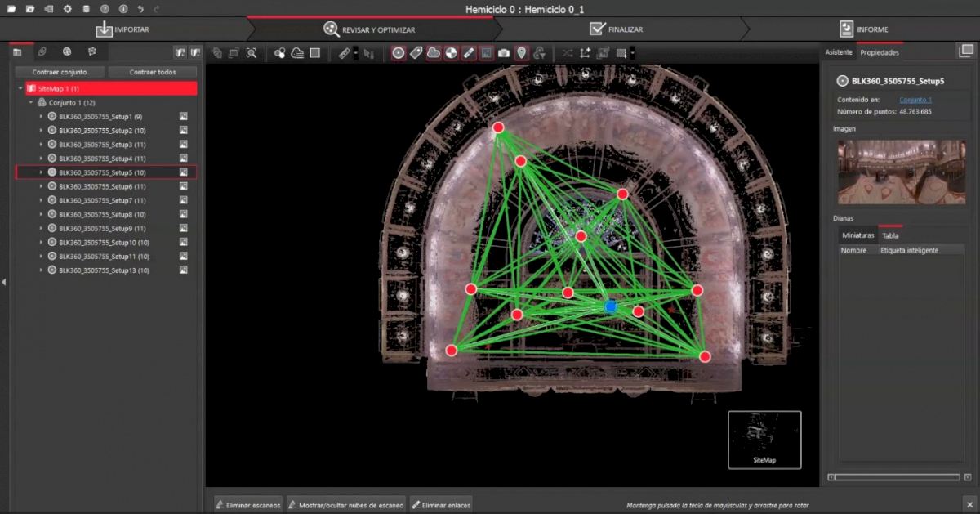Click the shuffle arrows toolbar icon
980x514 pixels.
(x=568, y=53)
